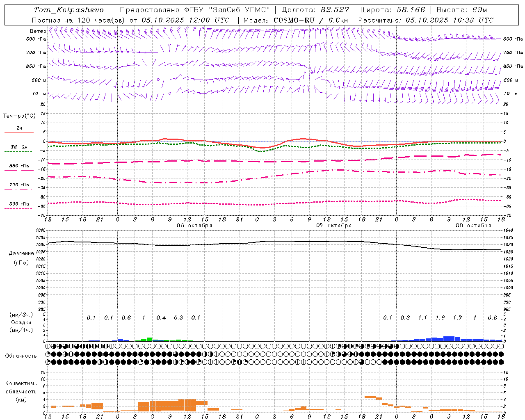The height and width of the screenshot is (420, 525).
Task: Click the elevation text Высота: 69м
Action: pos(462,10)
